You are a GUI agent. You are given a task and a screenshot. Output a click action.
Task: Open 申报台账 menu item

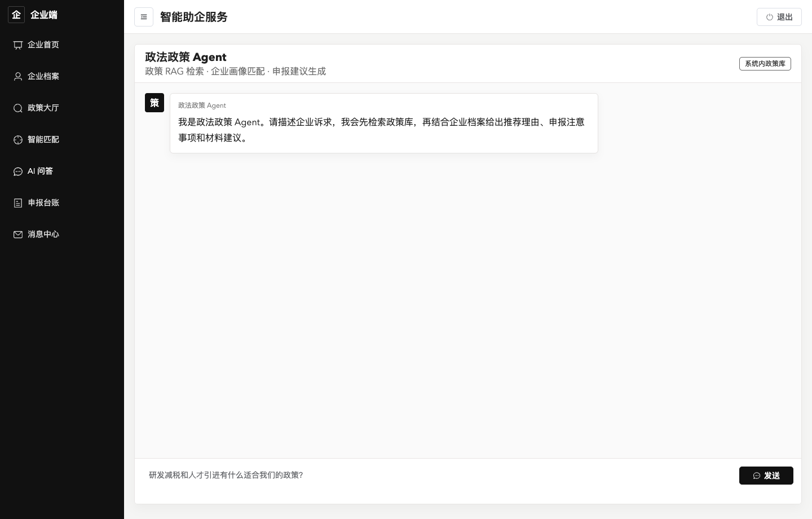pos(62,203)
